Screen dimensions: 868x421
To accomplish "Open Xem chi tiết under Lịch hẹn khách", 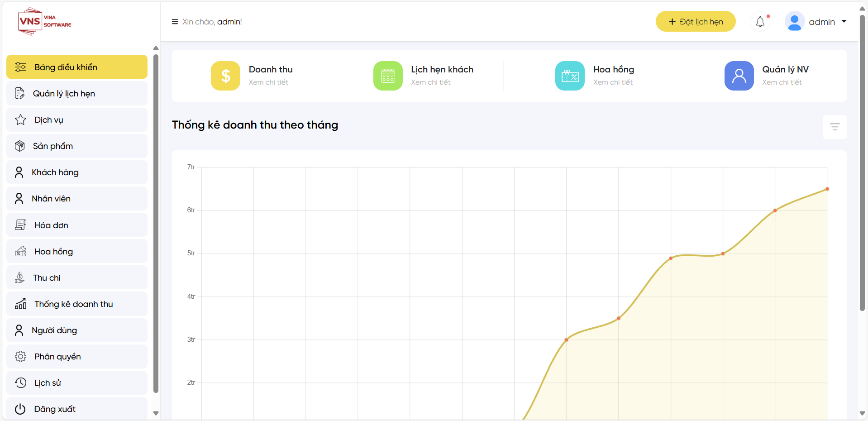I will [x=431, y=82].
